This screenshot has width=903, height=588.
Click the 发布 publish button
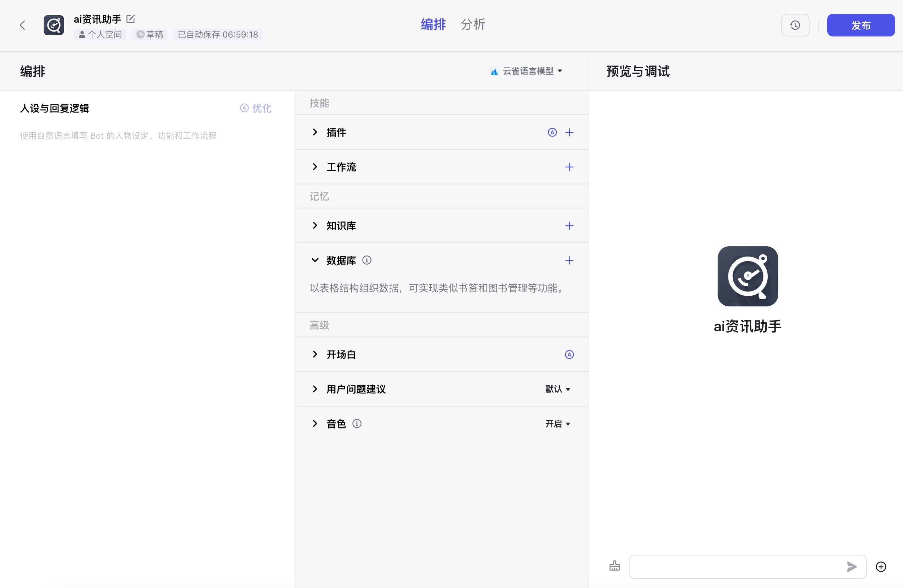pos(861,25)
